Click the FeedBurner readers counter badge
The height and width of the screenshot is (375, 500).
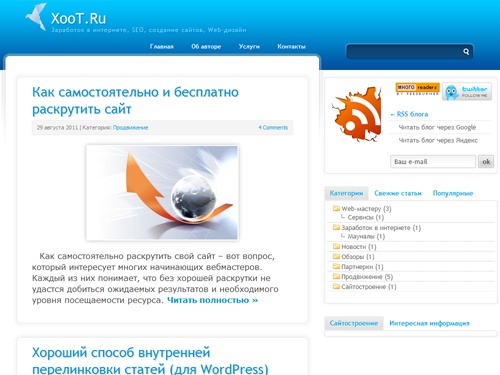pos(417,89)
